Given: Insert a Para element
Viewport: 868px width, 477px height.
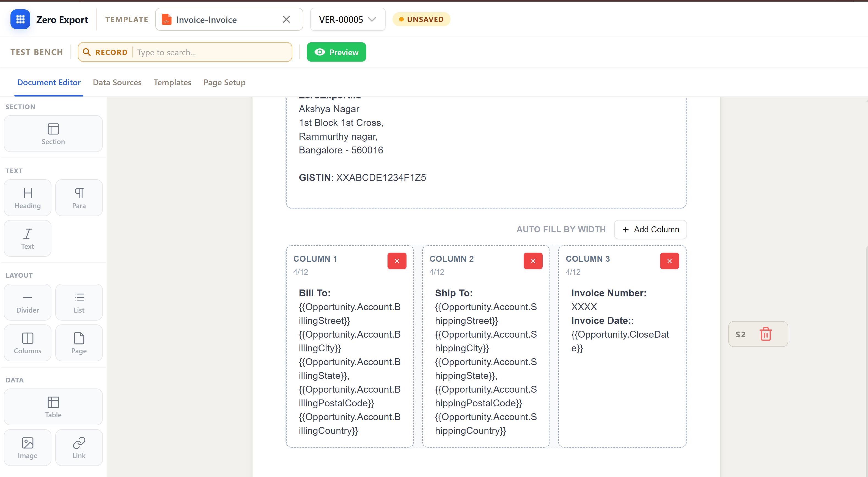Looking at the screenshot, I should pyautogui.click(x=79, y=198).
